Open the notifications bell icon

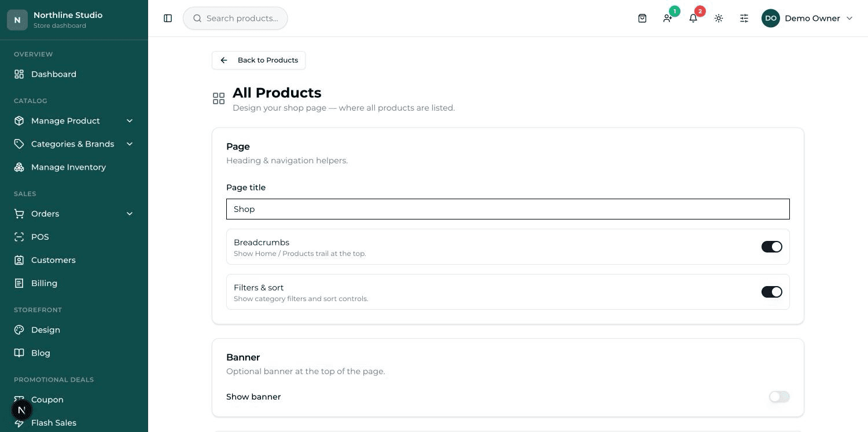pyautogui.click(x=693, y=19)
